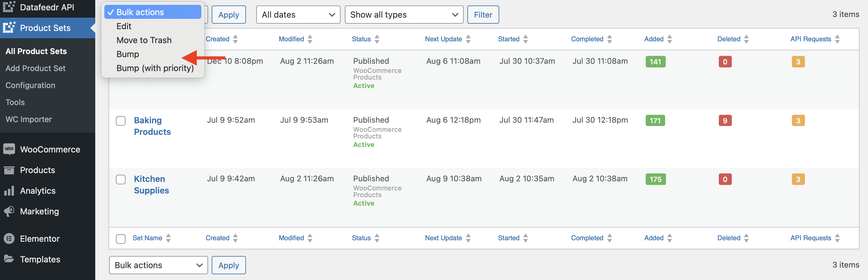Screen dimensions: 868x280
Task: Click the Active status of Kitchen Supplies
Action: point(364,203)
